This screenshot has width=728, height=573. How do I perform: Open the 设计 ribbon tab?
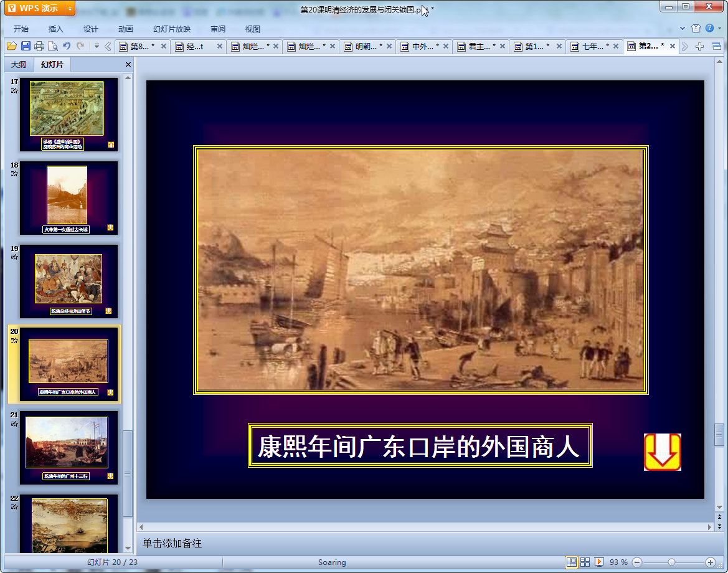point(90,29)
